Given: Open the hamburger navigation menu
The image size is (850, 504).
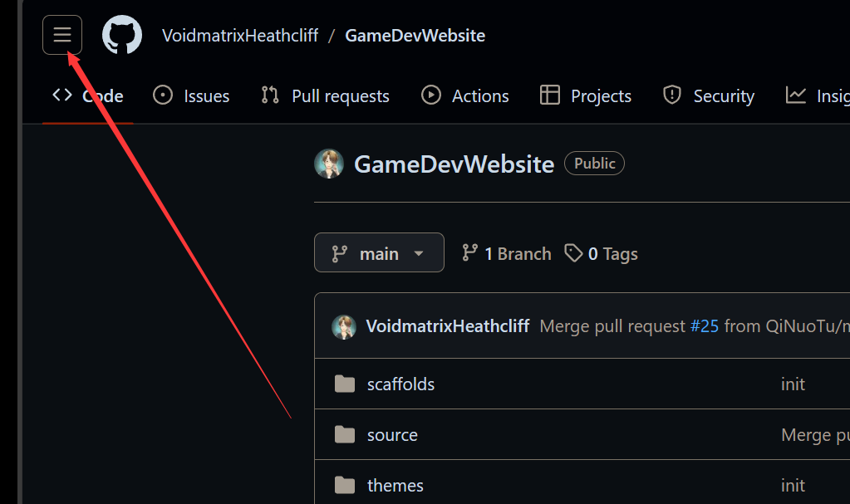Looking at the screenshot, I should [x=62, y=35].
